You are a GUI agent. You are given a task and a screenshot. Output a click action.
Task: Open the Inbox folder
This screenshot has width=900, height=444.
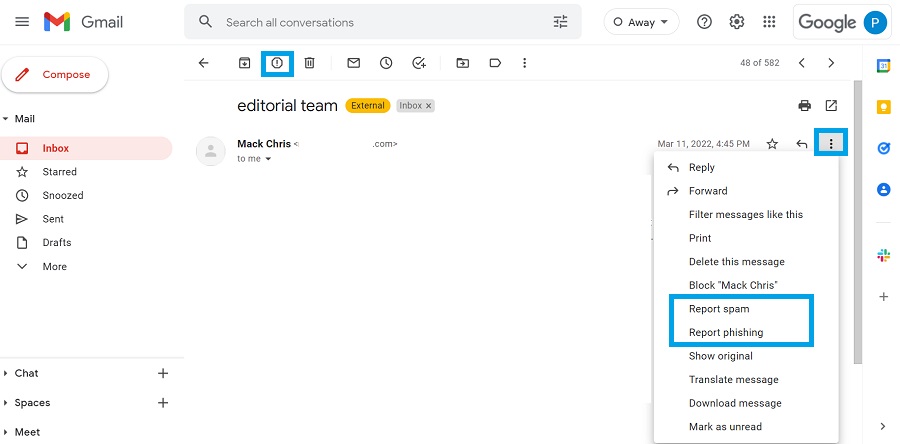click(86, 148)
